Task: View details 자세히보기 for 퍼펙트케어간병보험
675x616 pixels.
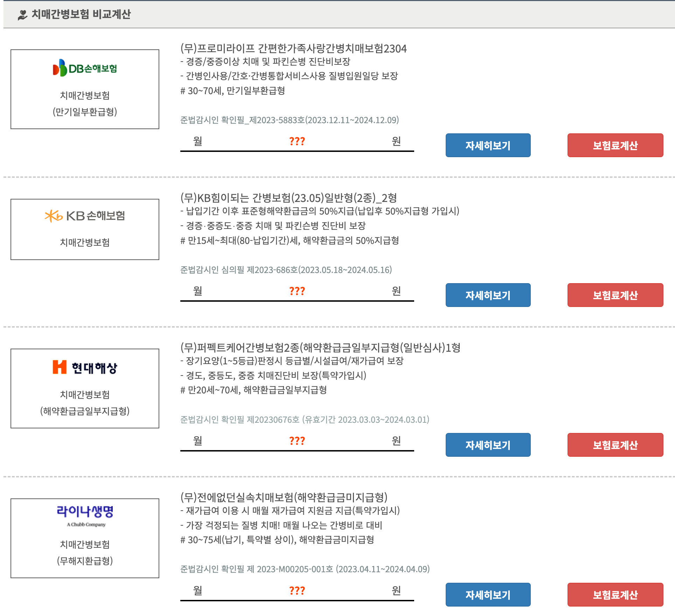Action: point(488,445)
